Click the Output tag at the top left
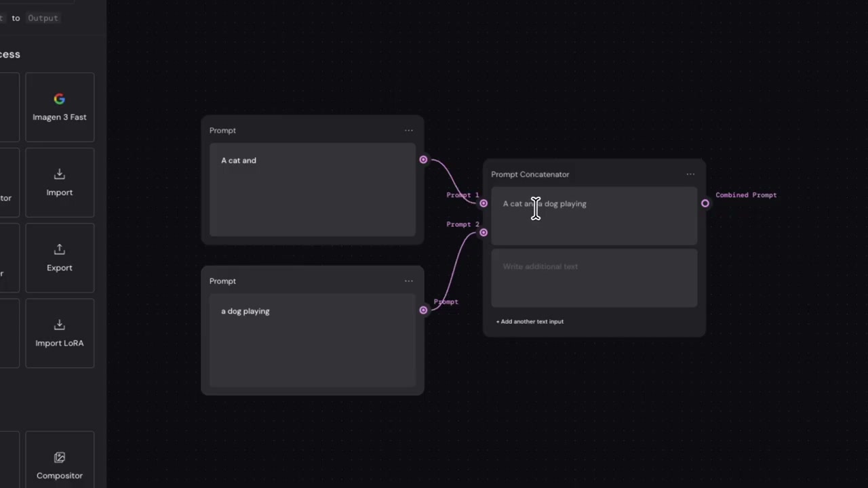The image size is (868, 488). click(43, 18)
